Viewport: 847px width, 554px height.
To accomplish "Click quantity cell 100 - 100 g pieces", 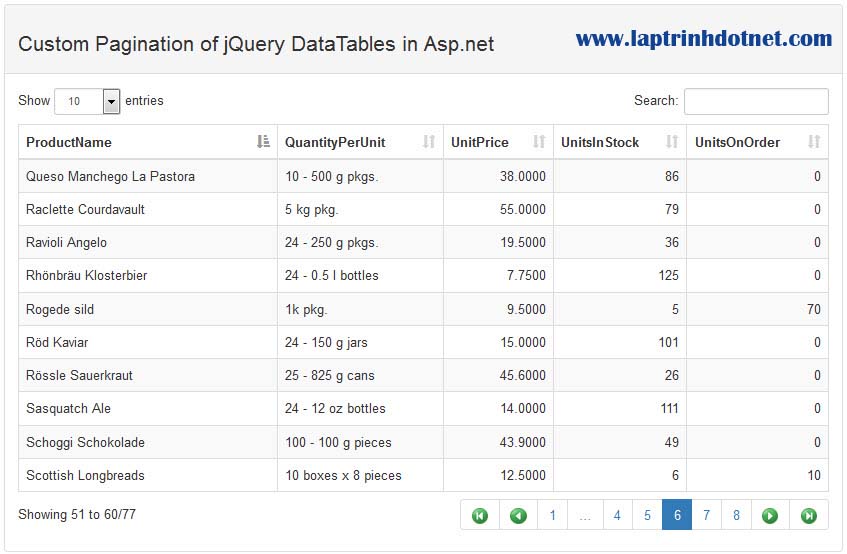I will (360, 442).
